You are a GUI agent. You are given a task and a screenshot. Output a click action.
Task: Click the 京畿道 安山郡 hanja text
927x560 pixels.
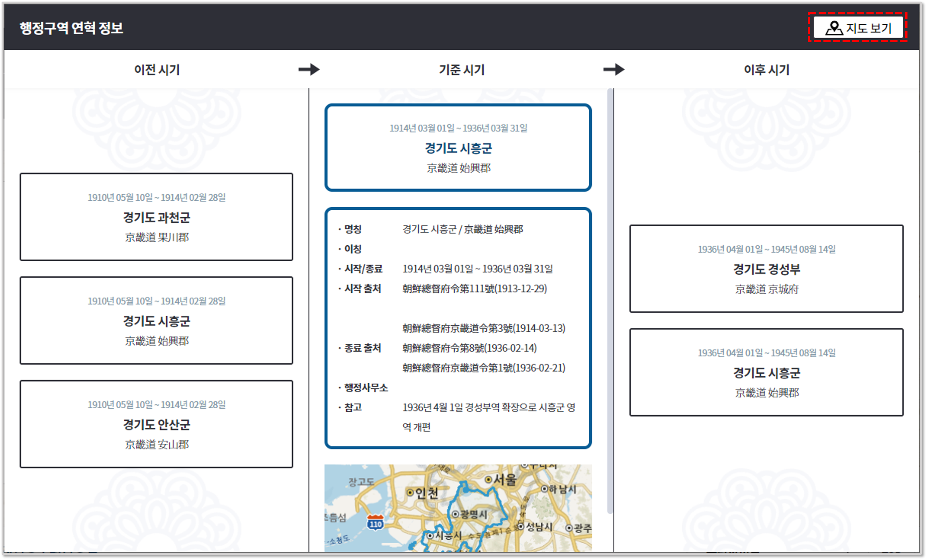pyautogui.click(x=157, y=444)
